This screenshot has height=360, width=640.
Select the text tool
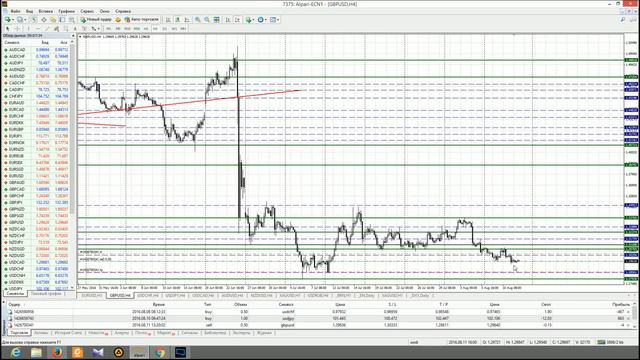click(75, 29)
